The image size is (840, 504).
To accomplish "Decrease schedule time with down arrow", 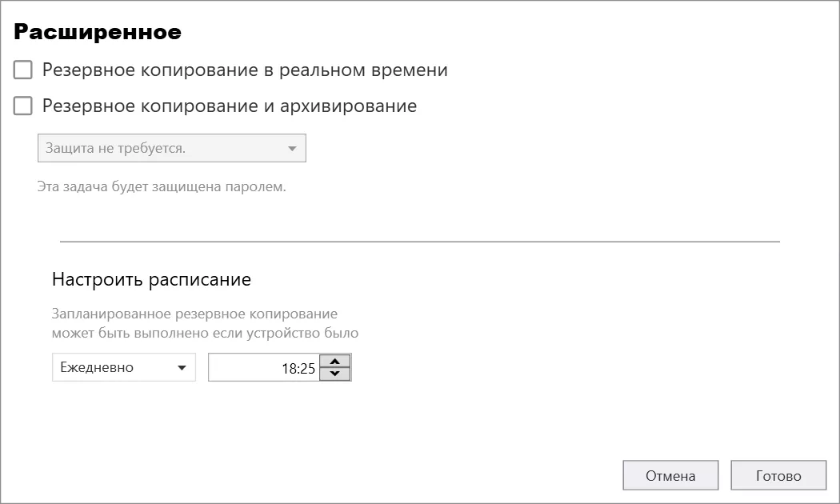I will (335, 374).
